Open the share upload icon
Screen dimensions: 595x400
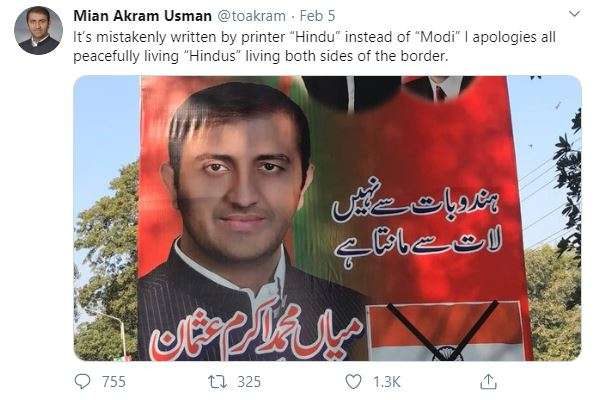(488, 381)
